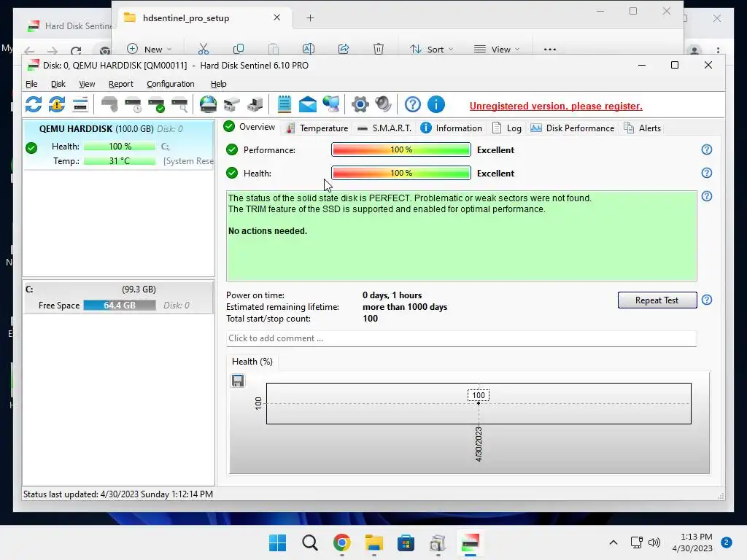Image resolution: width=747 pixels, height=560 pixels.
Task: Click the refresh-with-warning-triangle toolbar icon
Action: pyautogui.click(x=57, y=104)
